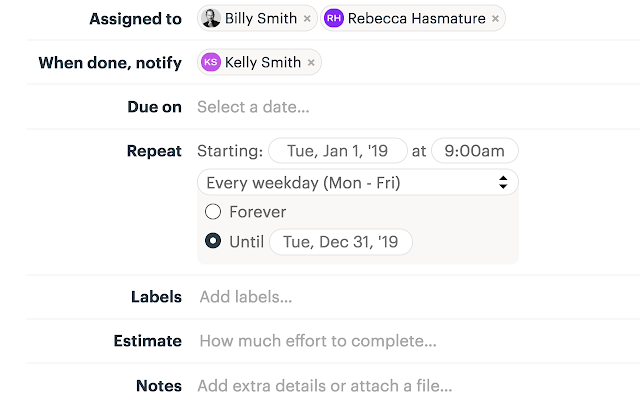
Task: Remove Rebecca Hasmature from assignees
Action: (495, 19)
